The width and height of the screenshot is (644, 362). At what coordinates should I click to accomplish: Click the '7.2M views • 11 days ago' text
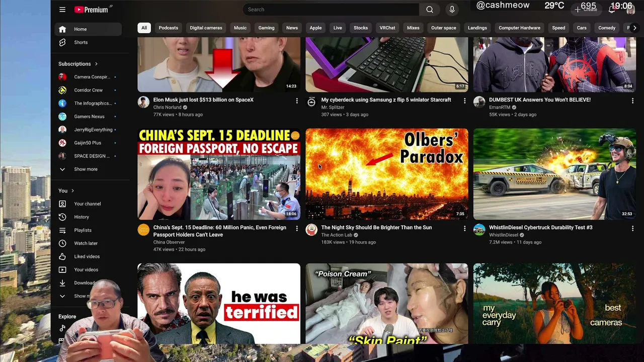click(515, 242)
